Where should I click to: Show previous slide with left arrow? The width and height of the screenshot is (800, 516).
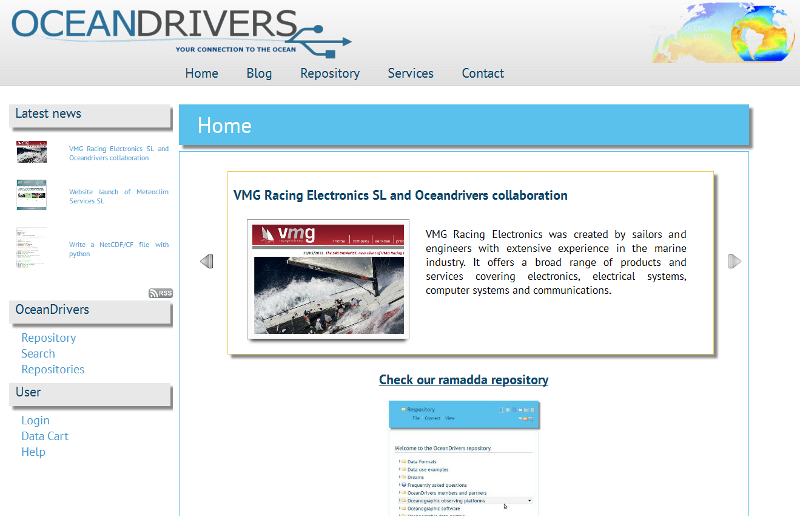tap(207, 261)
